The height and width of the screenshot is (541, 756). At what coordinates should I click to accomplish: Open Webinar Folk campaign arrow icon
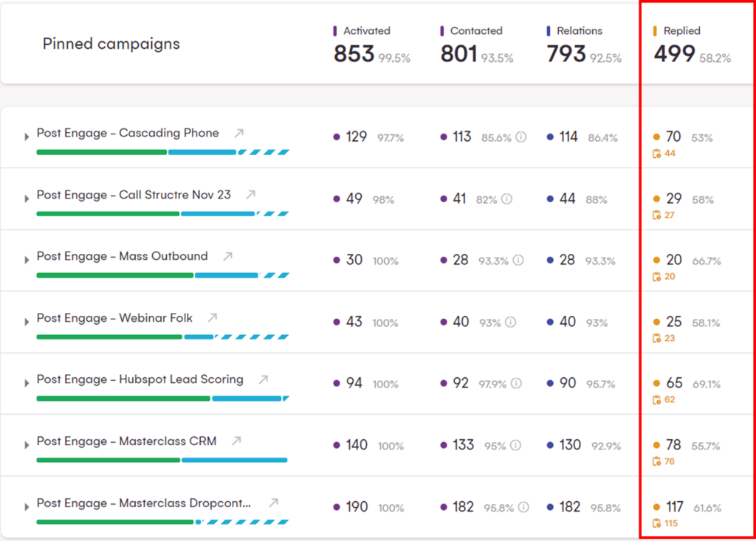213,318
